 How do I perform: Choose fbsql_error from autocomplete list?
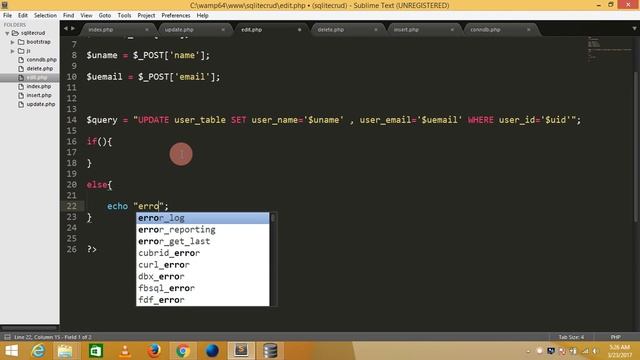click(202, 288)
